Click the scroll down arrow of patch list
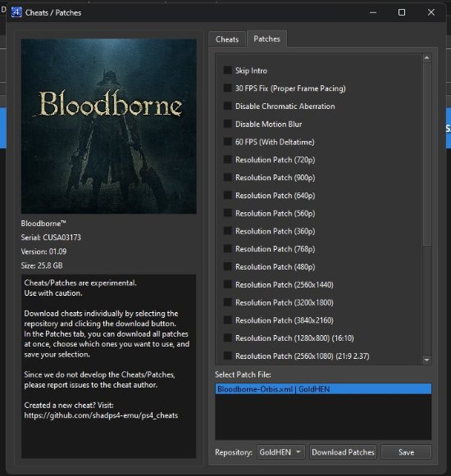 click(x=426, y=360)
